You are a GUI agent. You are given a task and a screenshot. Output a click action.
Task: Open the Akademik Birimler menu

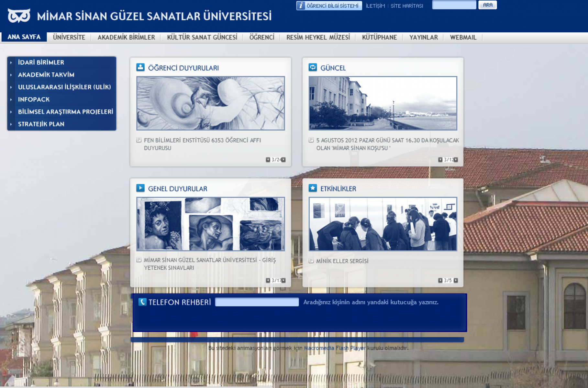[126, 37]
